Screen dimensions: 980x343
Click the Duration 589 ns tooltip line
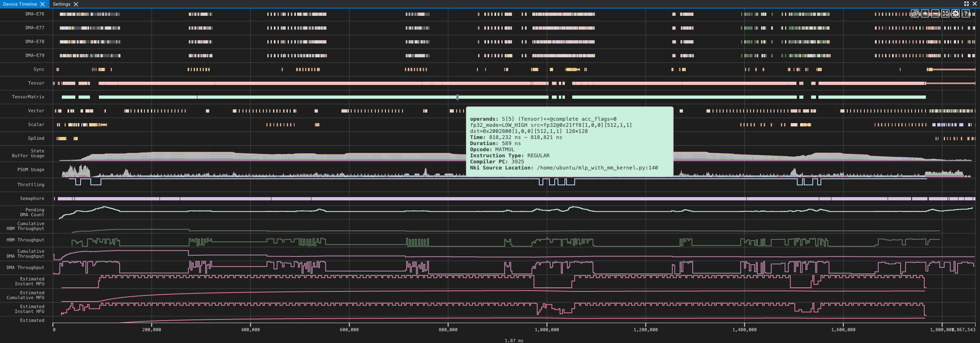495,143
